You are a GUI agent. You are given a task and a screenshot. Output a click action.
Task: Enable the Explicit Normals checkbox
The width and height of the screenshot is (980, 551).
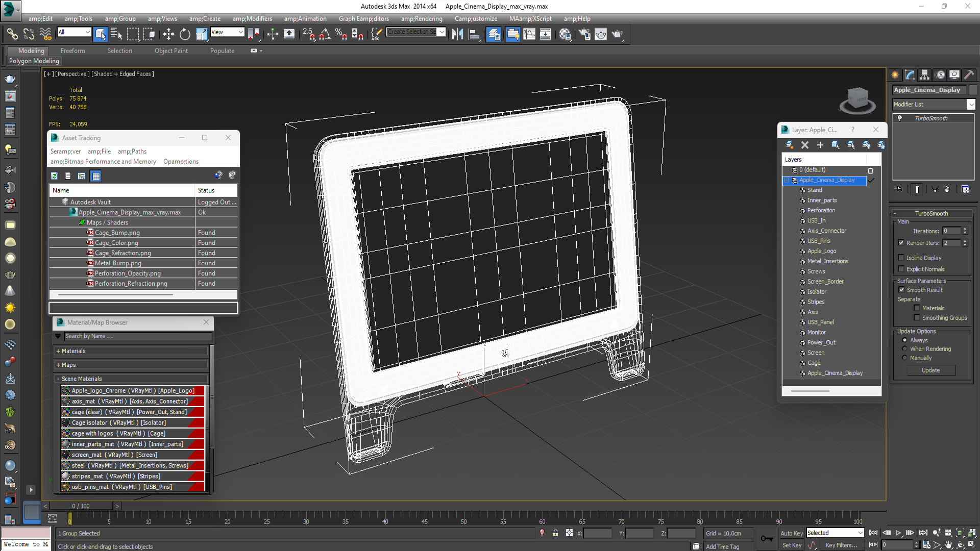tap(901, 269)
